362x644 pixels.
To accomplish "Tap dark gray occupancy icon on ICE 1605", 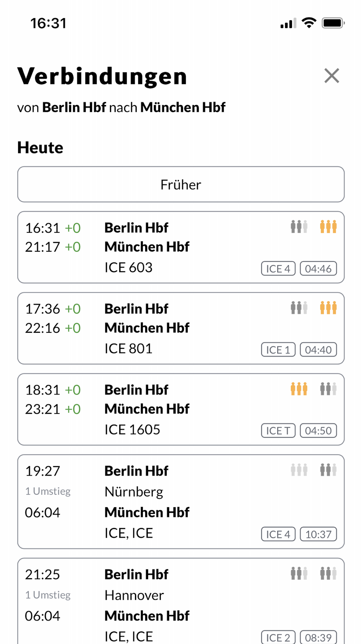I will coord(328,389).
